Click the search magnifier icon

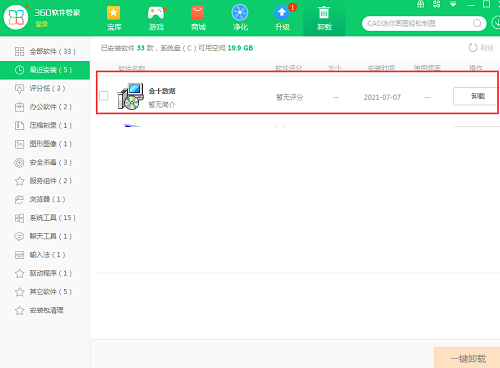(477, 23)
